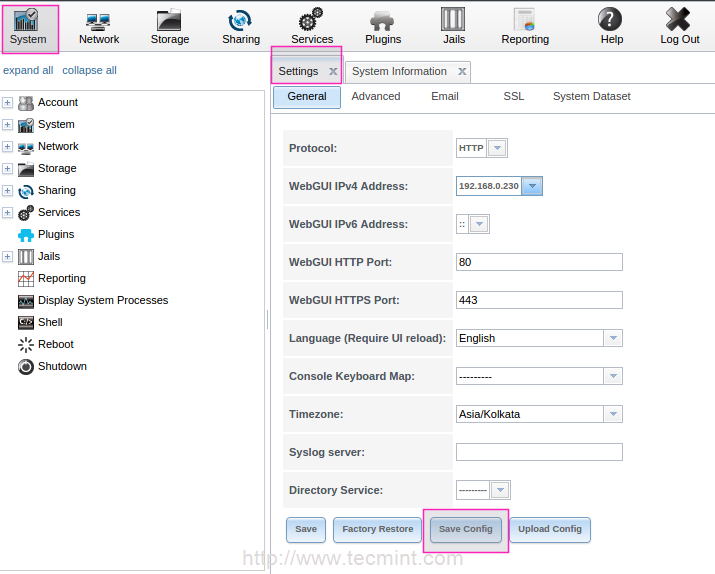Click the Log Out icon
715x574 pixels.
click(678, 20)
